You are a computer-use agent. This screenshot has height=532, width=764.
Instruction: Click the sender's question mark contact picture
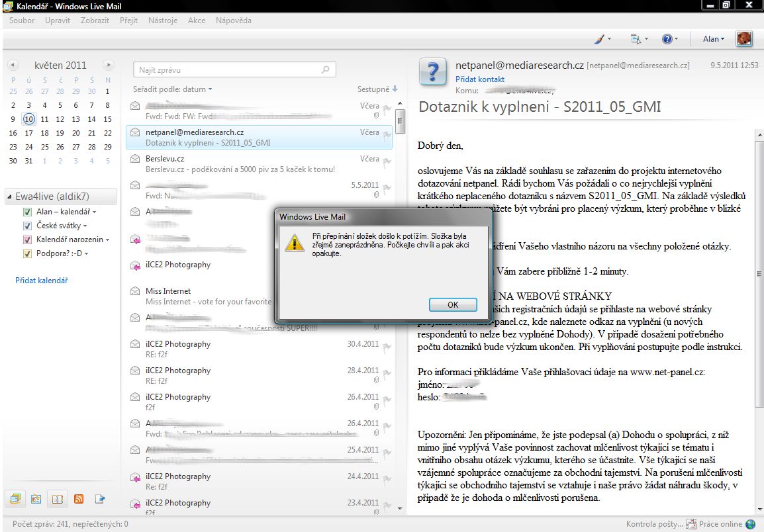433,73
